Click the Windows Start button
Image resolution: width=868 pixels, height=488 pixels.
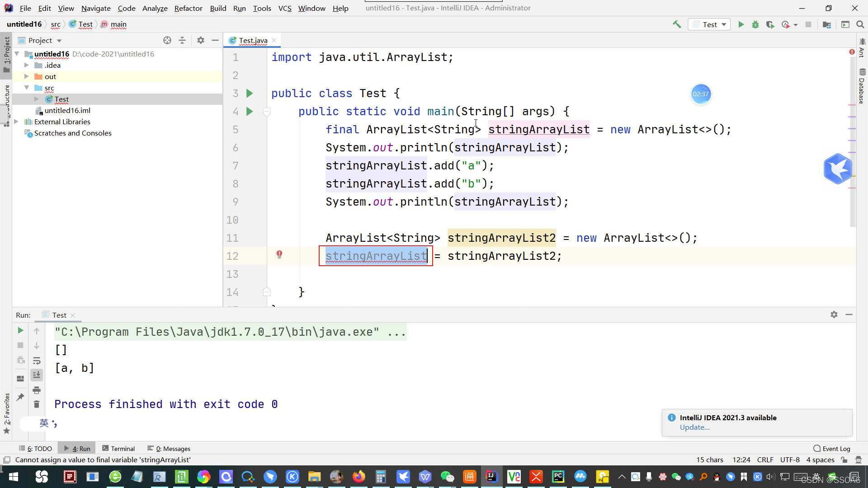coord(14,477)
